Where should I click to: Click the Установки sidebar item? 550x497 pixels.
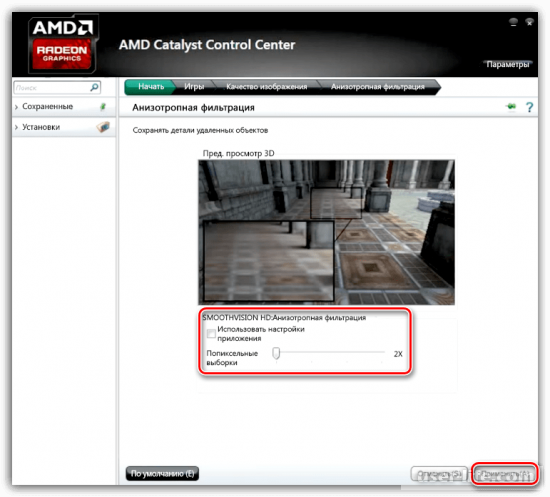click(63, 127)
